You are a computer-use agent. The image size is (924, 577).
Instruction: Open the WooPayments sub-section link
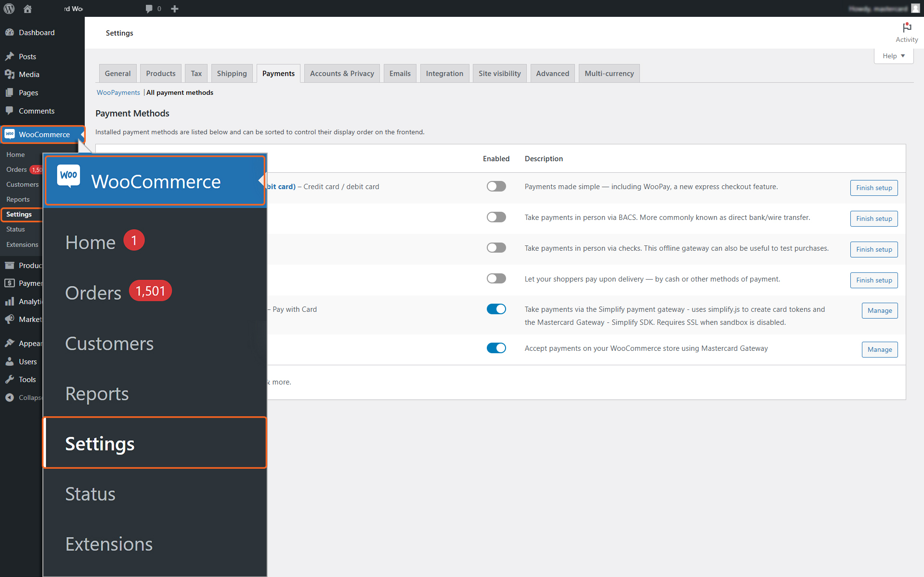[118, 92]
